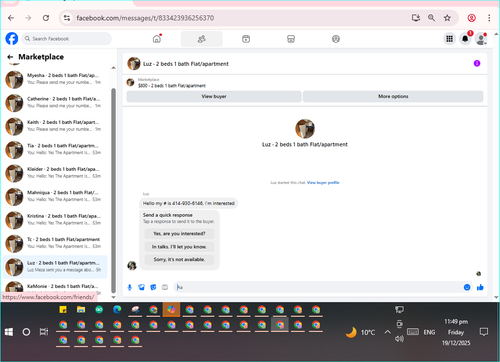Open the purple conversation info icon
The height and width of the screenshot is (362, 500).
[477, 63]
